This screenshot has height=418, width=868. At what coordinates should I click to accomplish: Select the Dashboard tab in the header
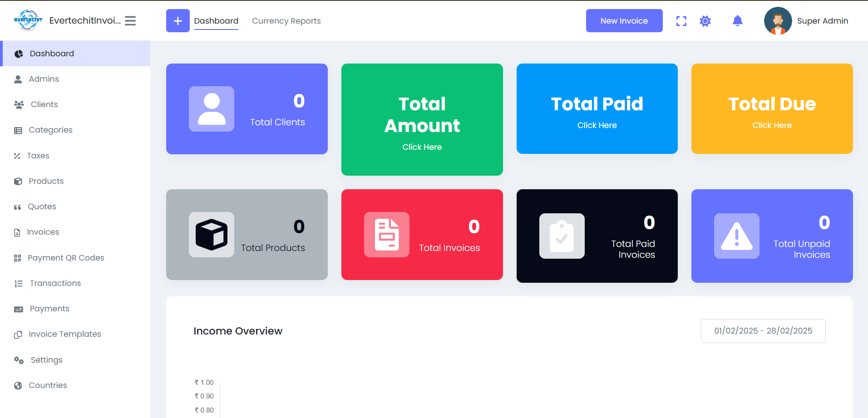216,21
